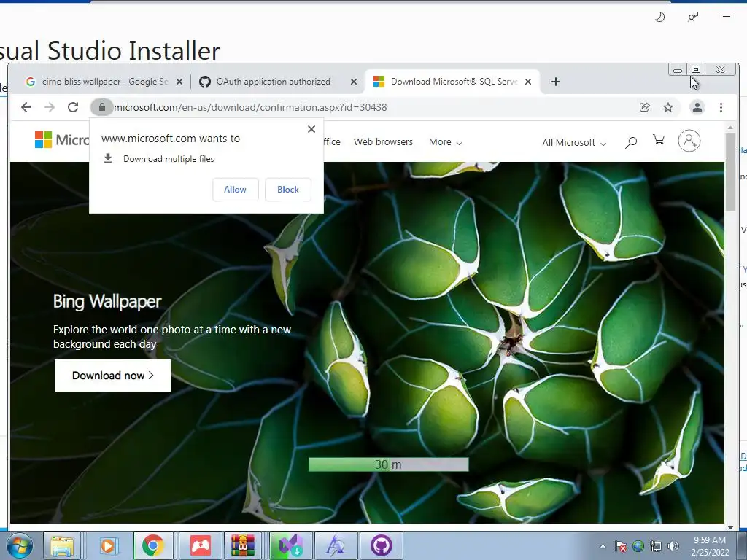The height and width of the screenshot is (560, 747).
Task: Open the clock showing 9:59 AM
Action: point(710,546)
